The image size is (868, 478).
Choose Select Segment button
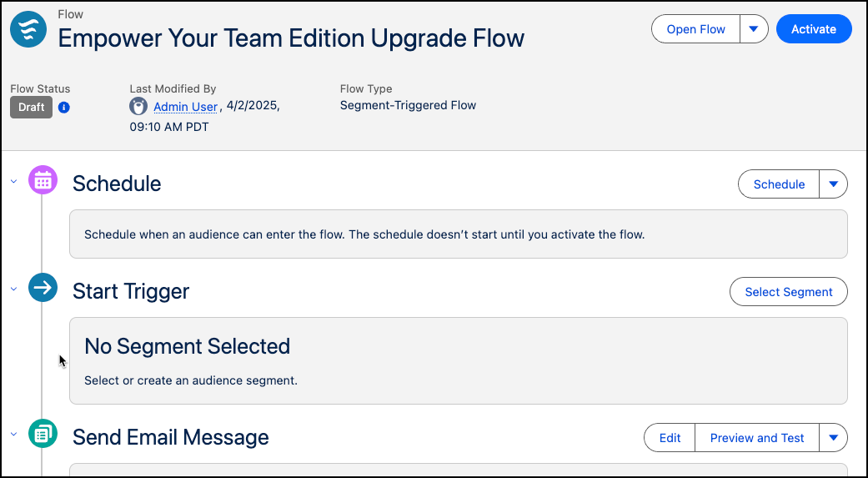(788, 292)
